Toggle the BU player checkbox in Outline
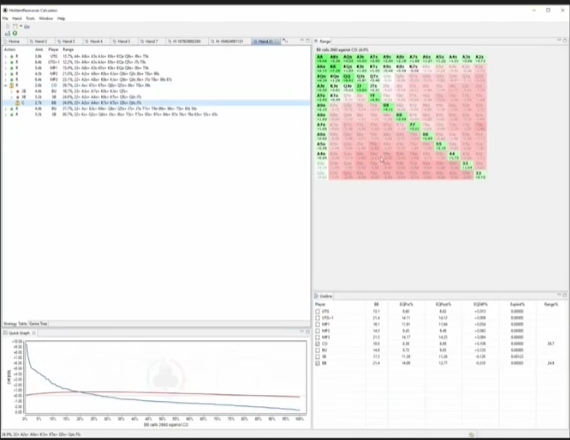The image size is (570, 440). (x=318, y=350)
